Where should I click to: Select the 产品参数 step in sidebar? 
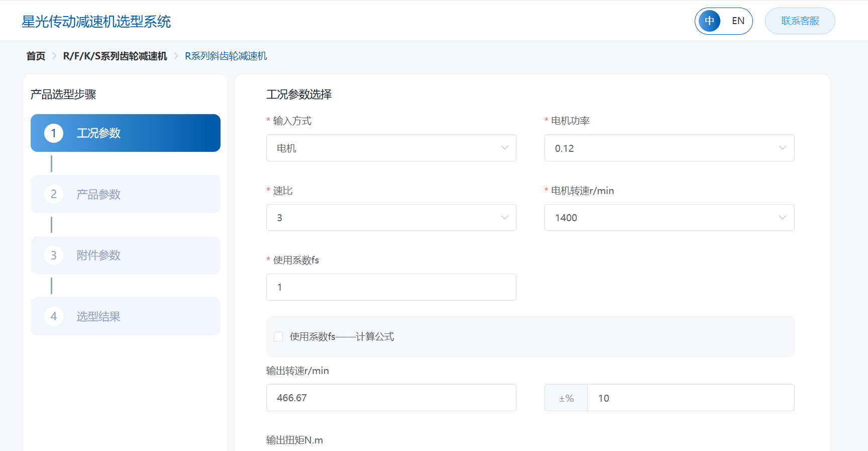(126, 194)
